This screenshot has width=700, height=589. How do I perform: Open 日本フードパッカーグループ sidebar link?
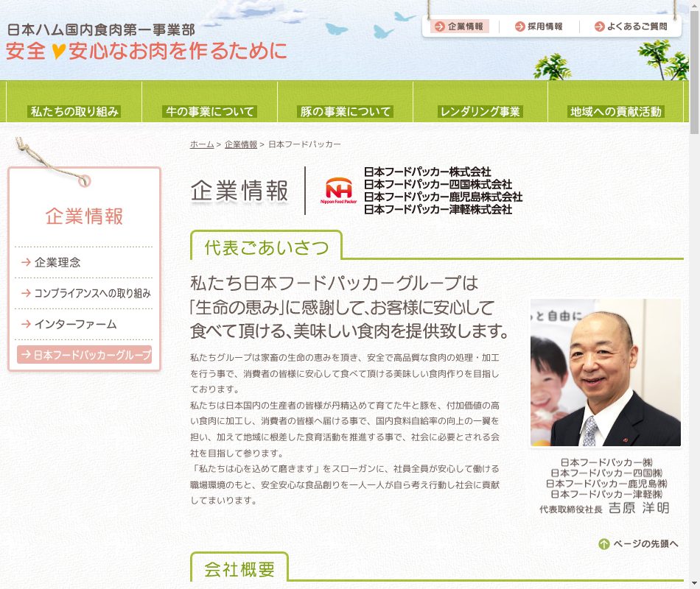tap(85, 355)
